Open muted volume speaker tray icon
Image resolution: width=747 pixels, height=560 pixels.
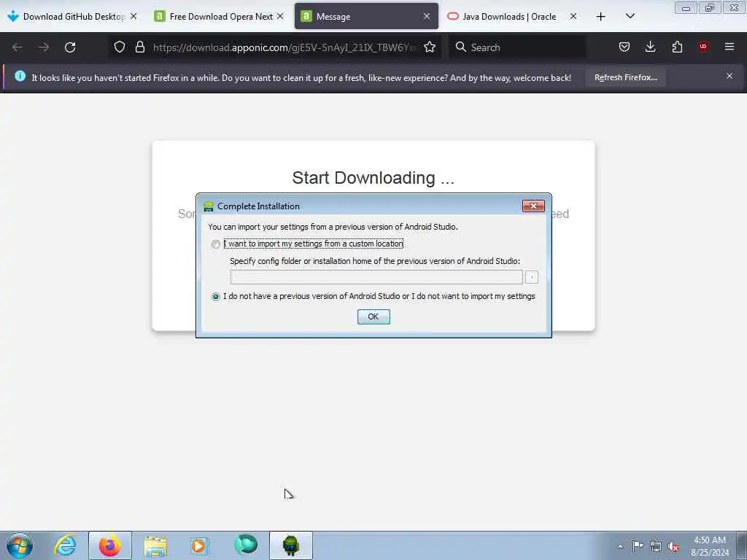point(673,546)
